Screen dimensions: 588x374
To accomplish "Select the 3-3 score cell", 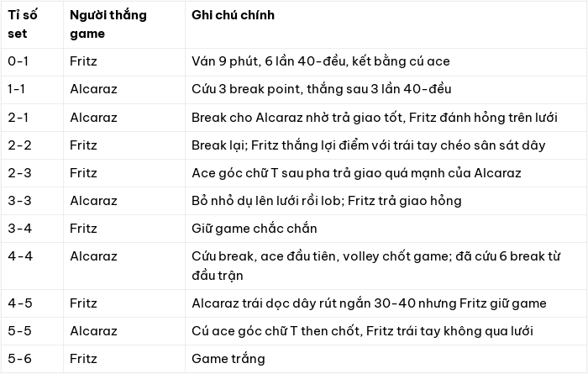I will [x=19, y=201].
